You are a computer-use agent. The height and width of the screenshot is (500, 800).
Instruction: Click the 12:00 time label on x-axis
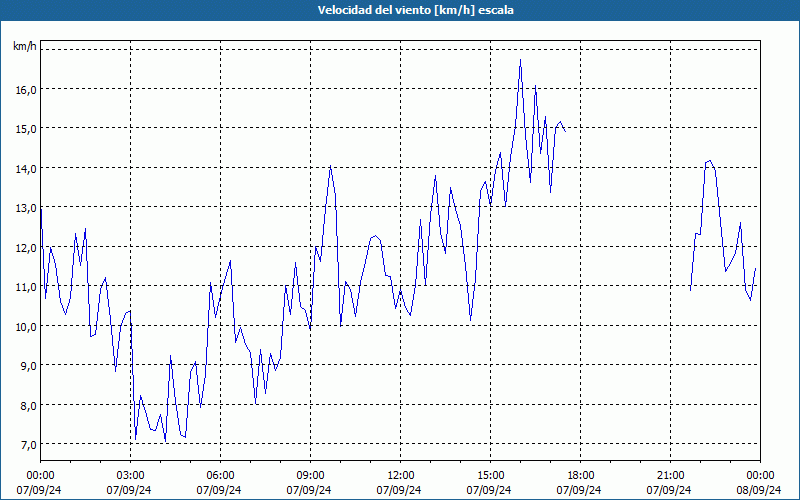pos(401,476)
